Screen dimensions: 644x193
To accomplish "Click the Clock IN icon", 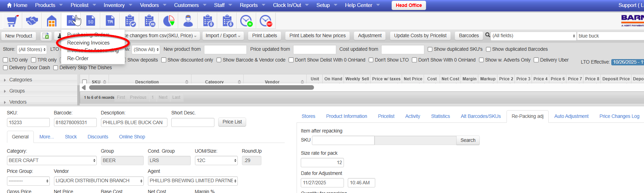I will 246,21.
